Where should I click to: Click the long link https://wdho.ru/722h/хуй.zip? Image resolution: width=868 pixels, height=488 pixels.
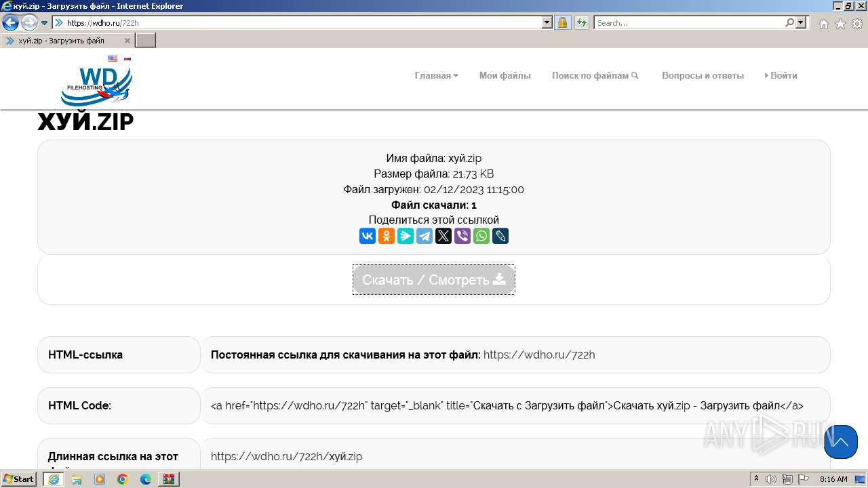tap(287, 456)
